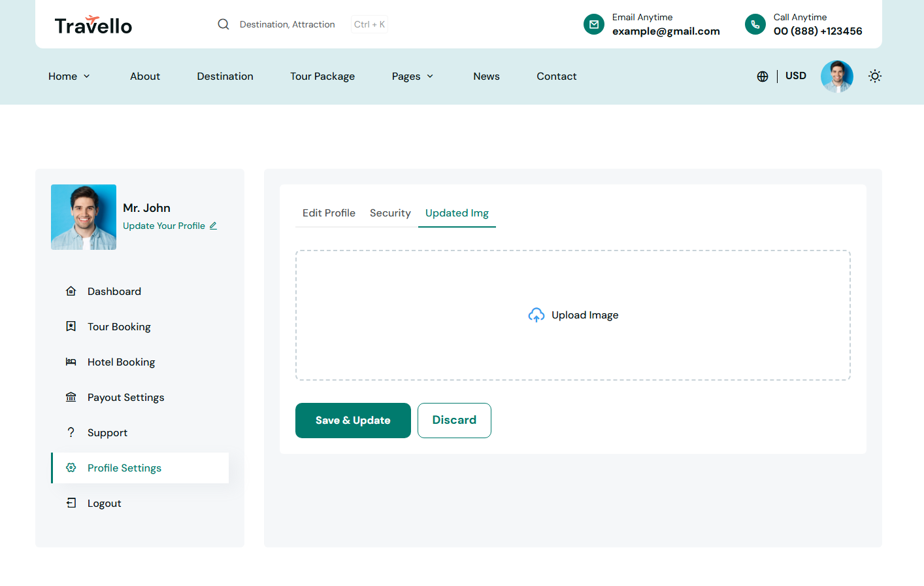
Task: Expand the Pages dropdown menu
Action: 412,77
